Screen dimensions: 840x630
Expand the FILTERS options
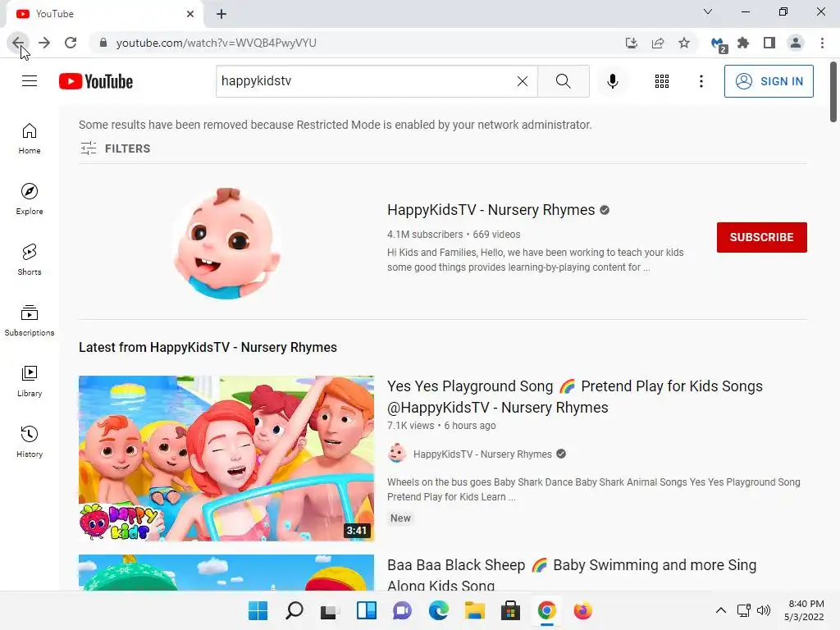click(x=115, y=148)
